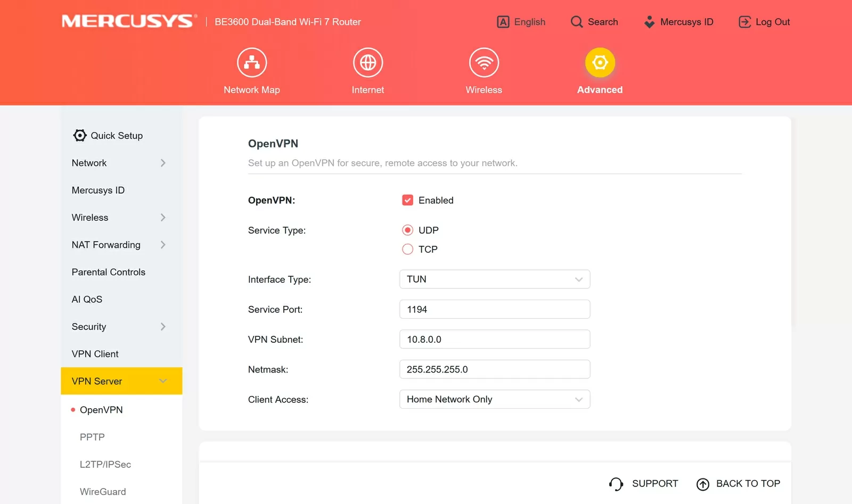Click the 'Set up an OpenVPN' description text
Image resolution: width=852 pixels, height=504 pixels.
pyautogui.click(x=383, y=163)
